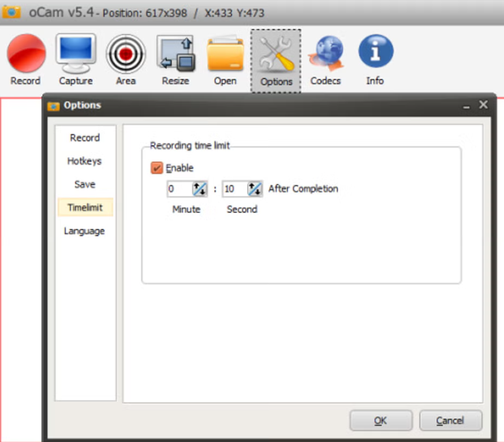Screen dimensions: 504x442
Task: Click the Second spinner arrows
Action: point(255,189)
